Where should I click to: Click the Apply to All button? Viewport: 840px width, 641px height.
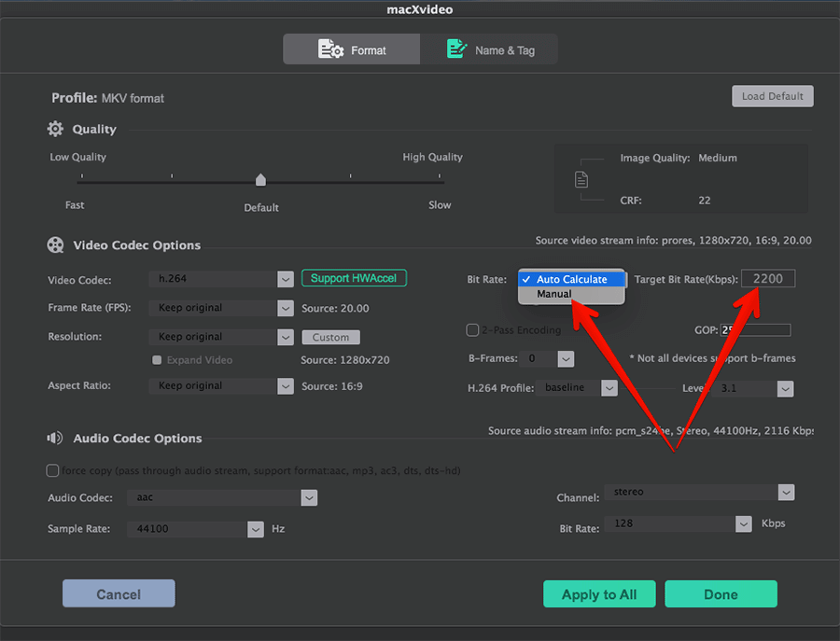(599, 594)
